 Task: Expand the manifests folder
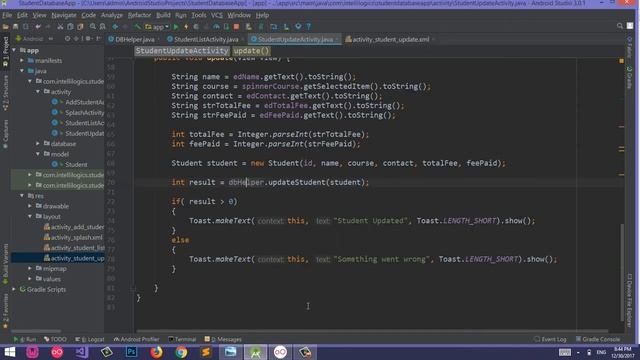click(22, 60)
